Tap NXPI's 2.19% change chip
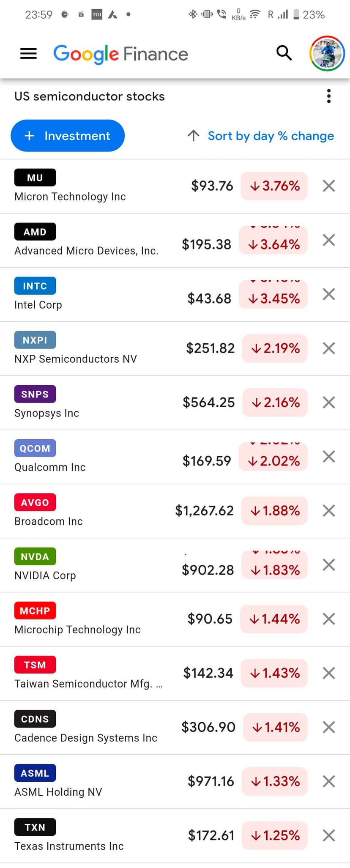350x868 pixels. pyautogui.click(x=275, y=348)
